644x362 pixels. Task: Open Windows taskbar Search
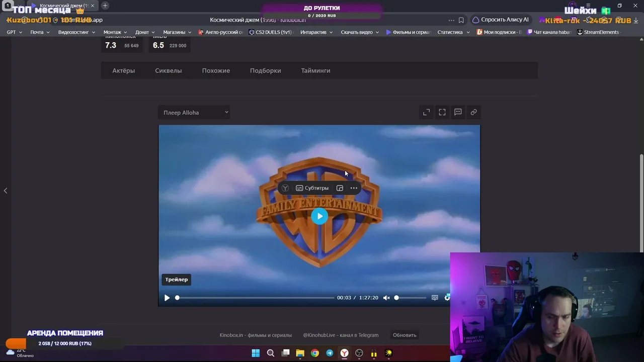coord(271,353)
